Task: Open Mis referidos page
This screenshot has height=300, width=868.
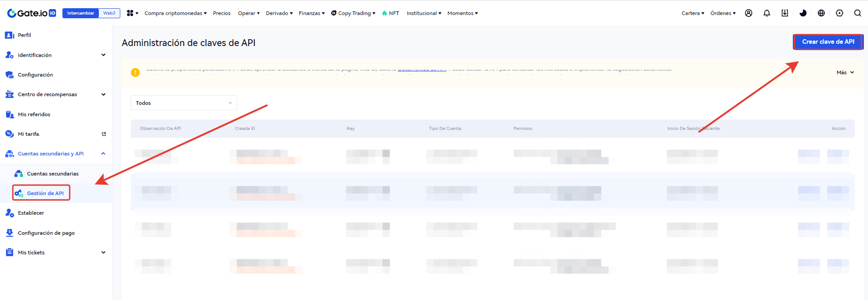Action: [x=34, y=114]
